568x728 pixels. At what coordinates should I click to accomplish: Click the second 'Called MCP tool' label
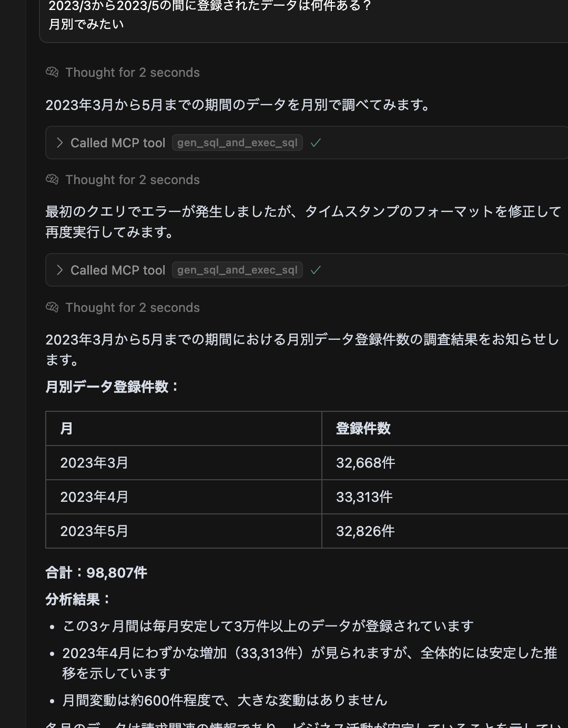(x=118, y=270)
